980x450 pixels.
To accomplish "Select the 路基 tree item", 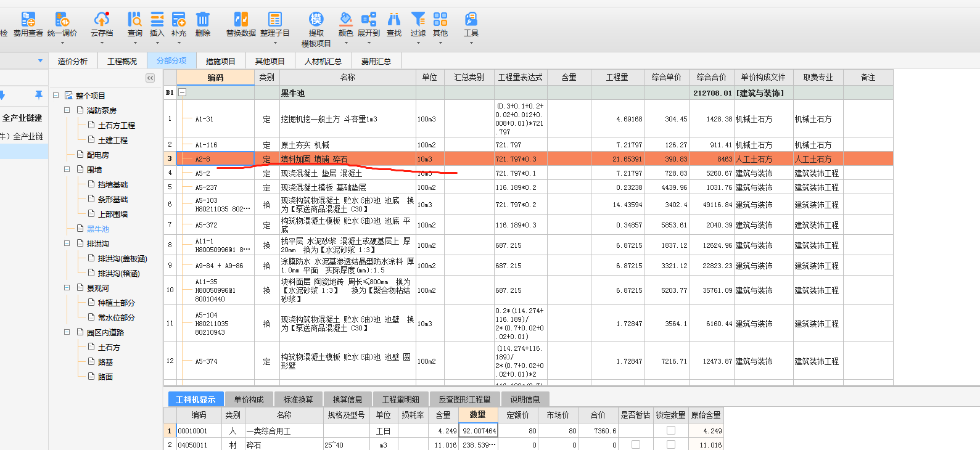I will (105, 362).
